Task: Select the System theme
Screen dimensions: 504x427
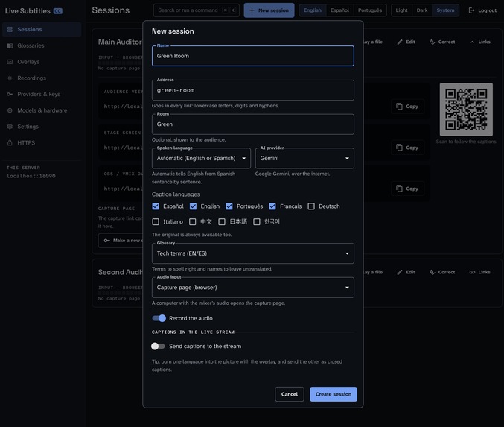Action: pyautogui.click(x=445, y=10)
